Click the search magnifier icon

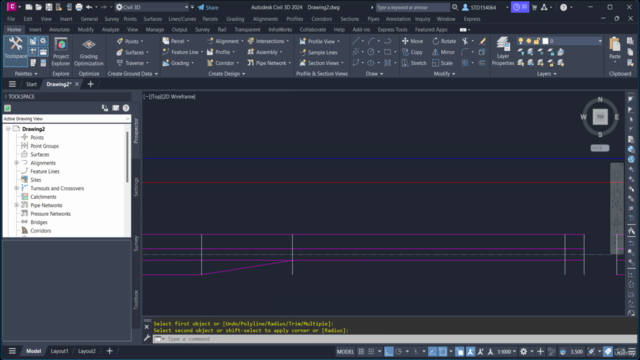(455, 7)
